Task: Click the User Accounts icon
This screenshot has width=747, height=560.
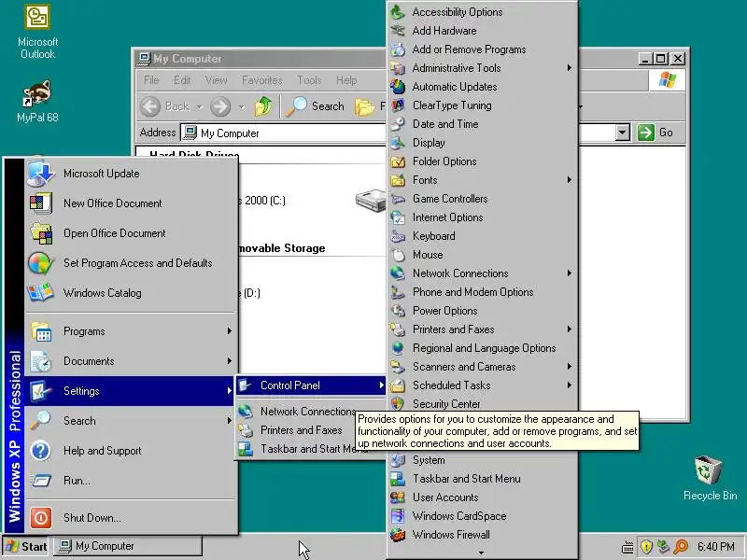Action: (398, 497)
